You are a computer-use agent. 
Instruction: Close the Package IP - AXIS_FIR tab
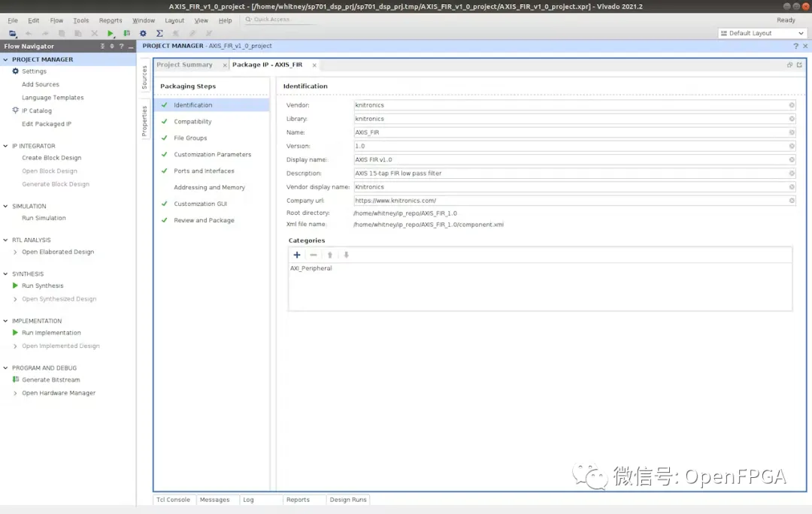click(314, 65)
